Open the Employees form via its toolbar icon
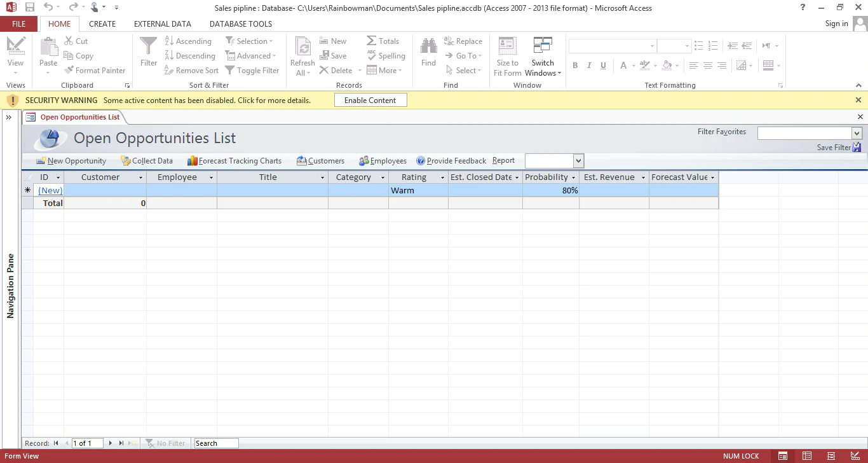 365,160
